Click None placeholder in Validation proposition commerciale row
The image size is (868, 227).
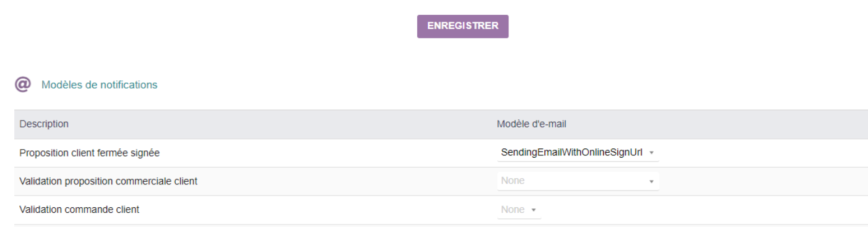pyautogui.click(x=513, y=181)
